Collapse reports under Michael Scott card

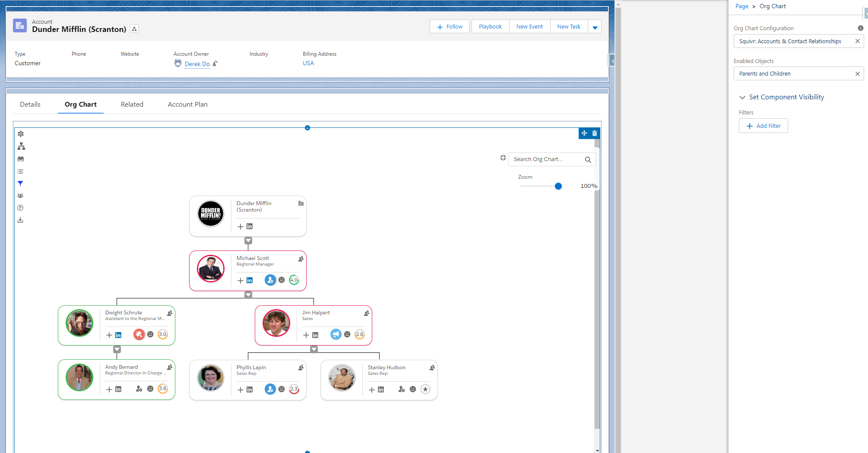click(x=248, y=295)
